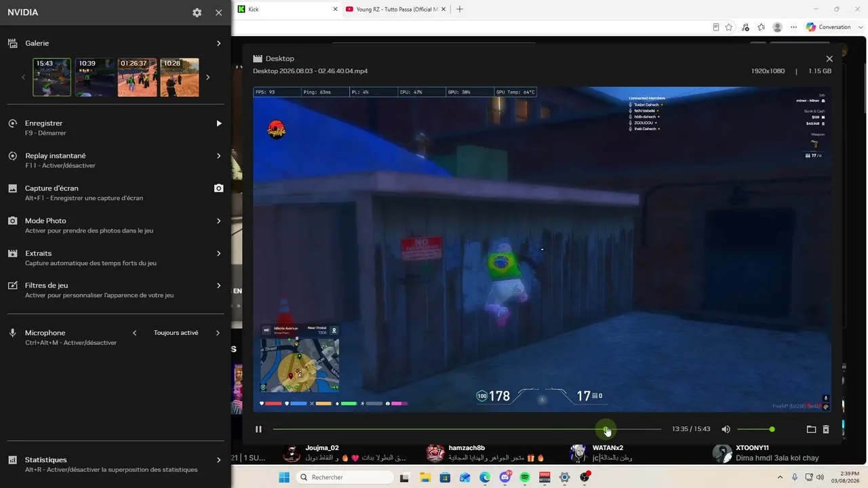
Task: Open NVIDIA overlay settings gear
Action: pos(197,12)
